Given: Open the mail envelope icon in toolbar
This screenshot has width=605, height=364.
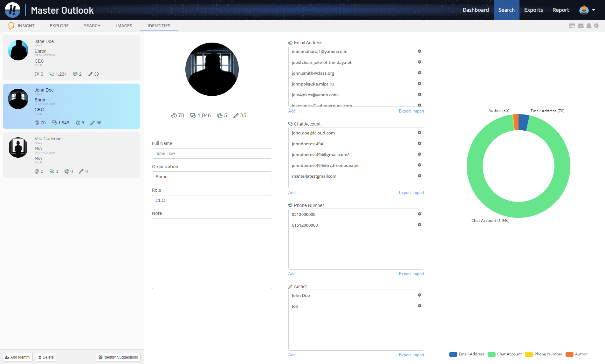Looking at the screenshot, I should (581, 26).
